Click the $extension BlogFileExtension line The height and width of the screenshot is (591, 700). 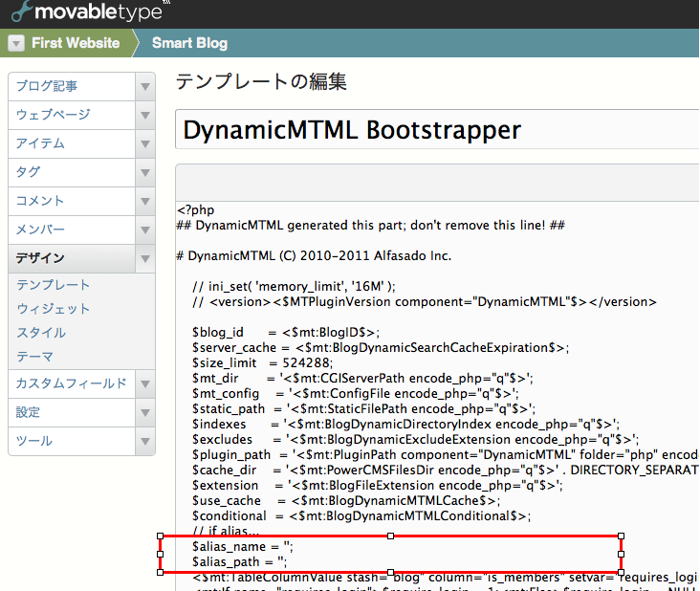pos(377,485)
